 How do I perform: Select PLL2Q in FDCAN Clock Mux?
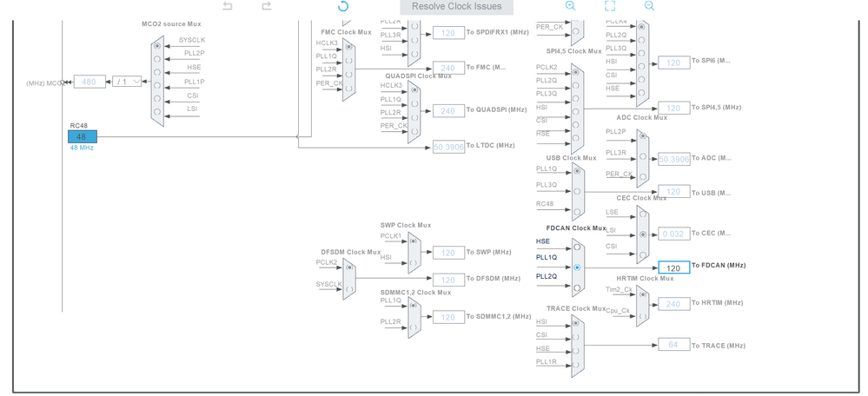578,287
